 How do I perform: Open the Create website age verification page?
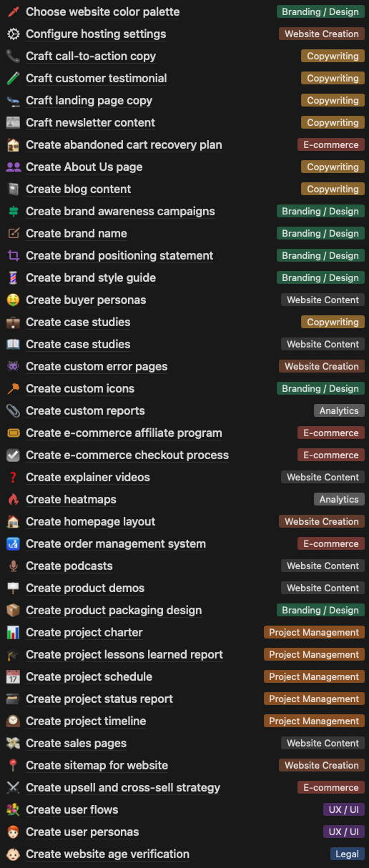click(x=107, y=854)
